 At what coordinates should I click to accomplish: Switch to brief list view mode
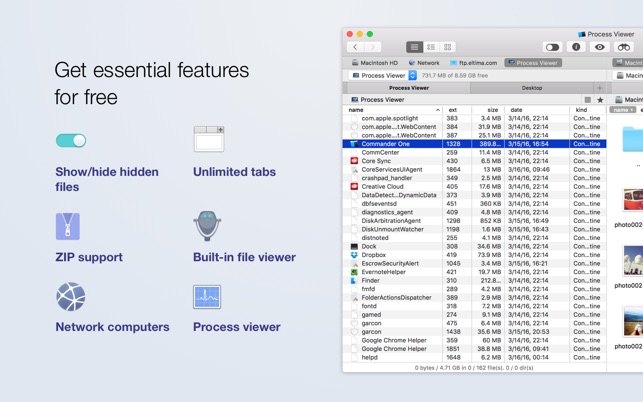click(431, 47)
